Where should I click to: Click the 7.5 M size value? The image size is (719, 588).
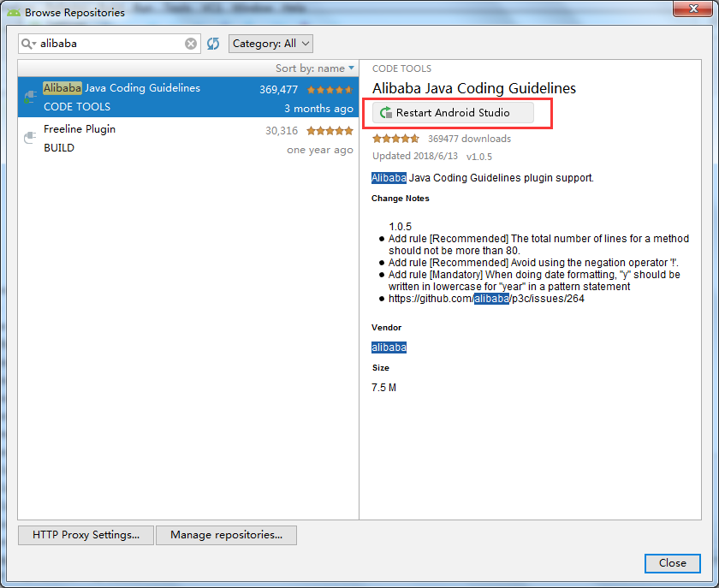click(x=383, y=388)
